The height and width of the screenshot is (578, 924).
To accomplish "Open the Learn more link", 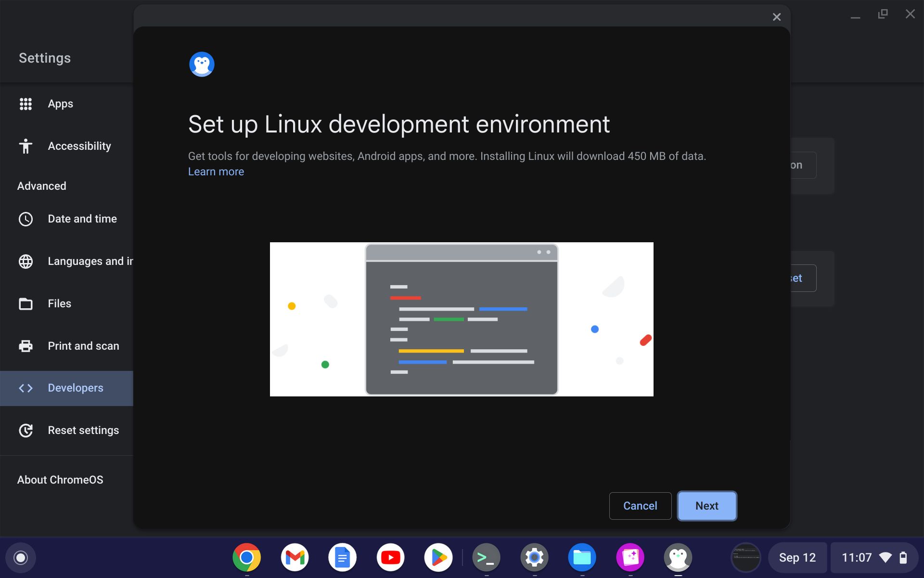I will coord(216,171).
